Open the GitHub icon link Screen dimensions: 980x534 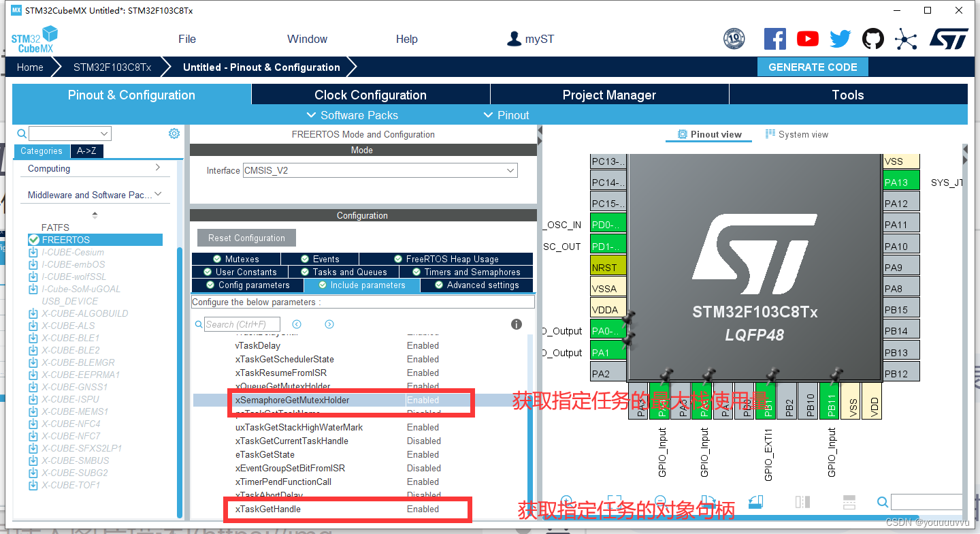tap(873, 39)
